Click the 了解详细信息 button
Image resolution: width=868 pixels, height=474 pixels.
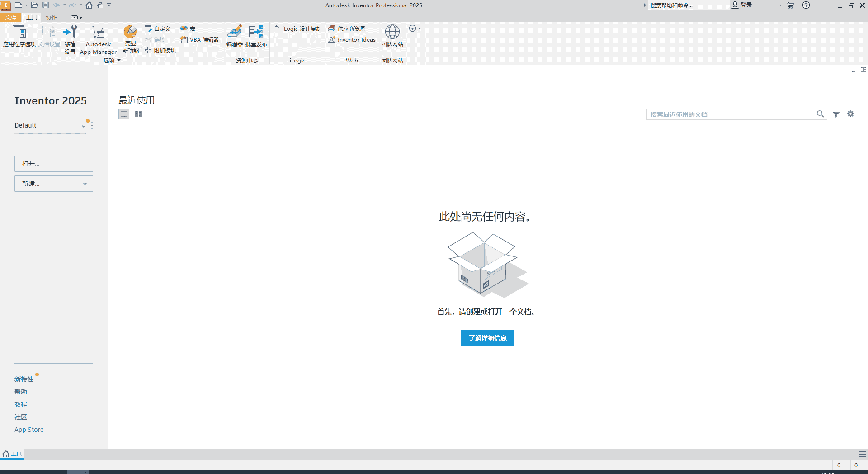487,338
